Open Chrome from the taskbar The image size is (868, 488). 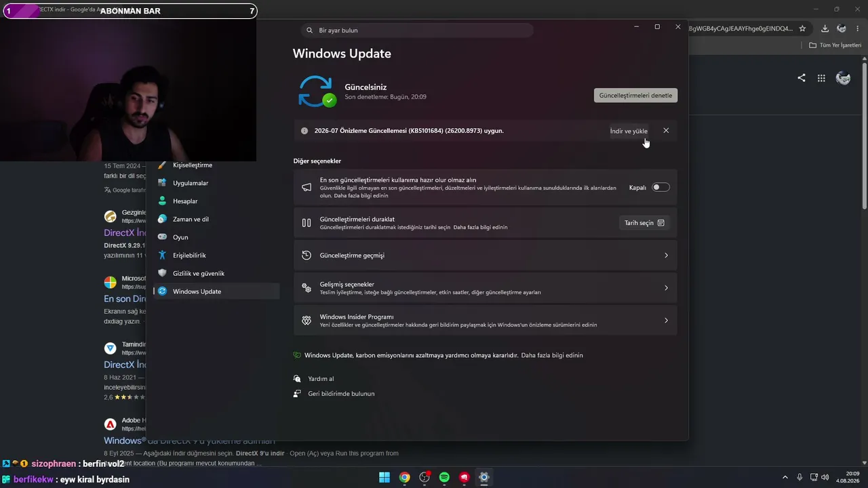[x=404, y=477]
